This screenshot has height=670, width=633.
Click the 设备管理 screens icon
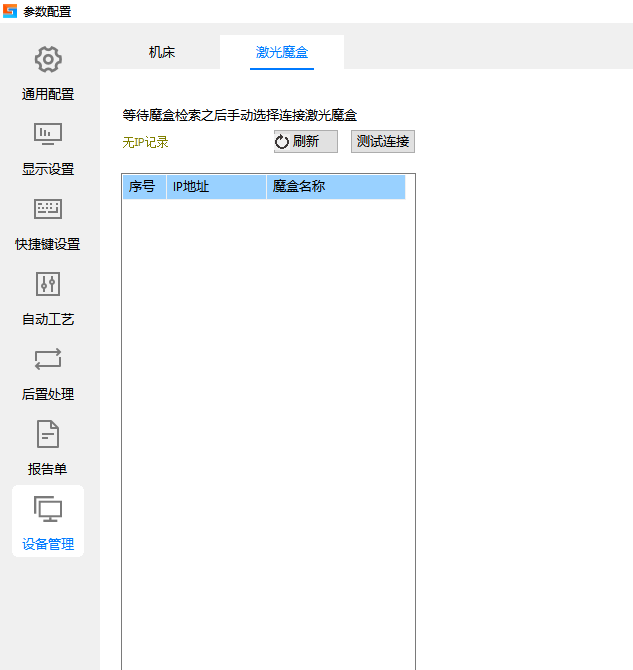48,509
